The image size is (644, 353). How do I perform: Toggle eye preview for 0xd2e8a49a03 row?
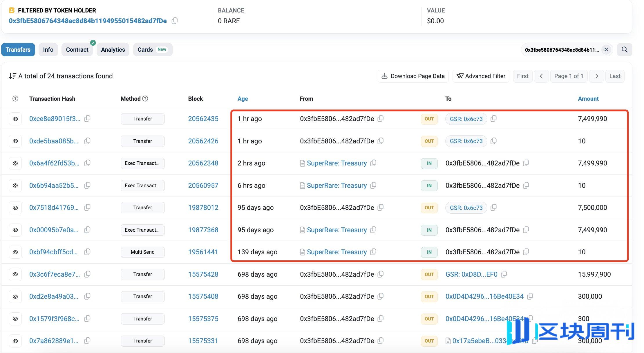tap(15, 296)
